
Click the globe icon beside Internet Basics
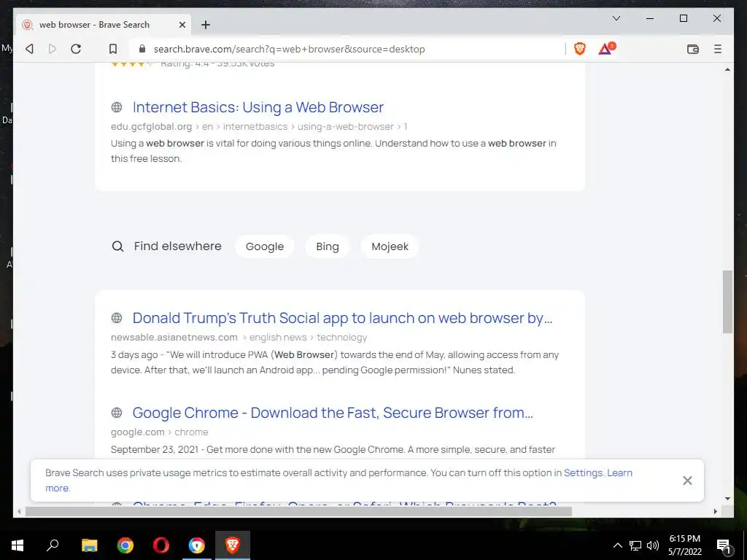coord(117,107)
